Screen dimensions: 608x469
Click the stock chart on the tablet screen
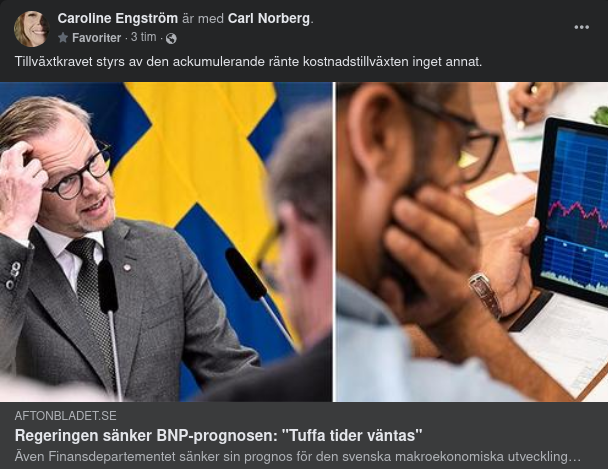point(578,212)
